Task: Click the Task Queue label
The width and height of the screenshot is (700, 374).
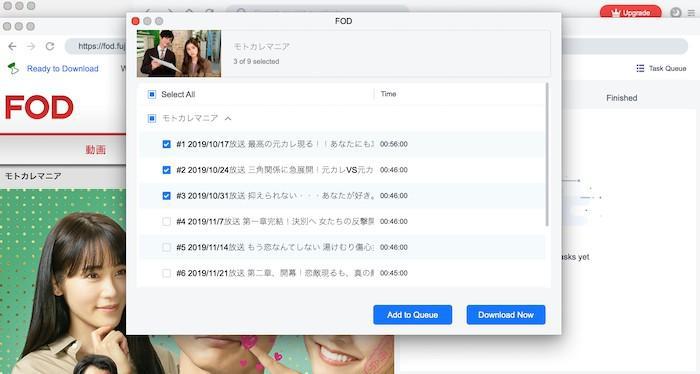Action: pyautogui.click(x=667, y=68)
